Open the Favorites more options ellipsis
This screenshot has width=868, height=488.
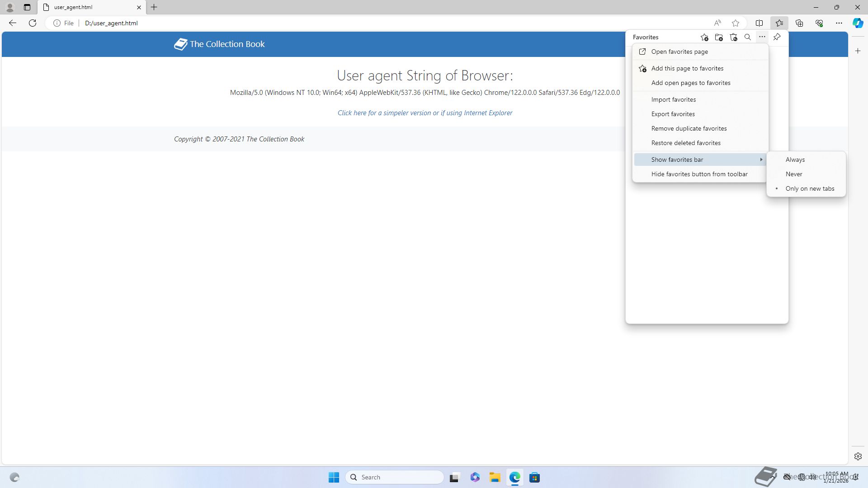click(762, 37)
